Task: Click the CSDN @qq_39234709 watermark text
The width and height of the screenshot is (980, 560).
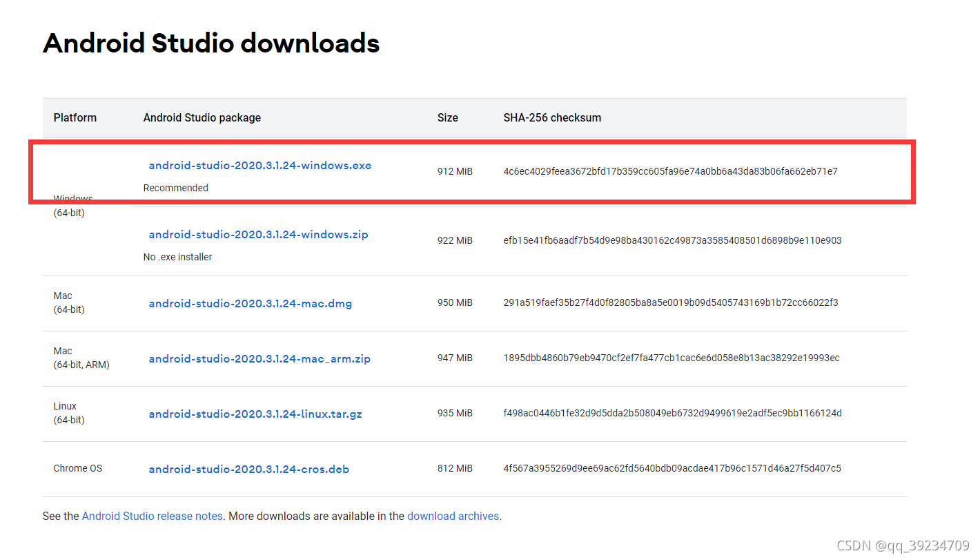Action: (x=901, y=545)
